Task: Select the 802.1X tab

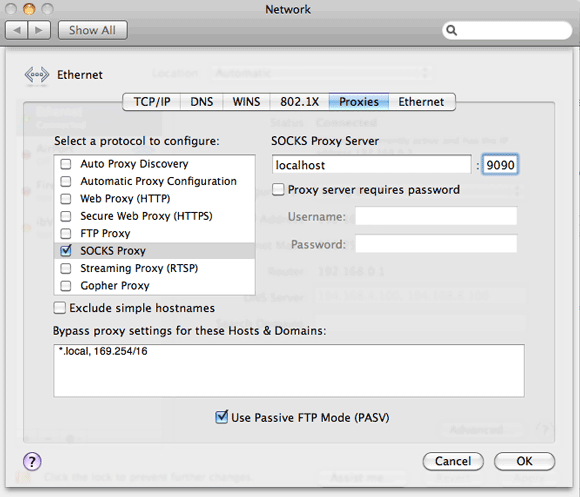Action: point(300,102)
